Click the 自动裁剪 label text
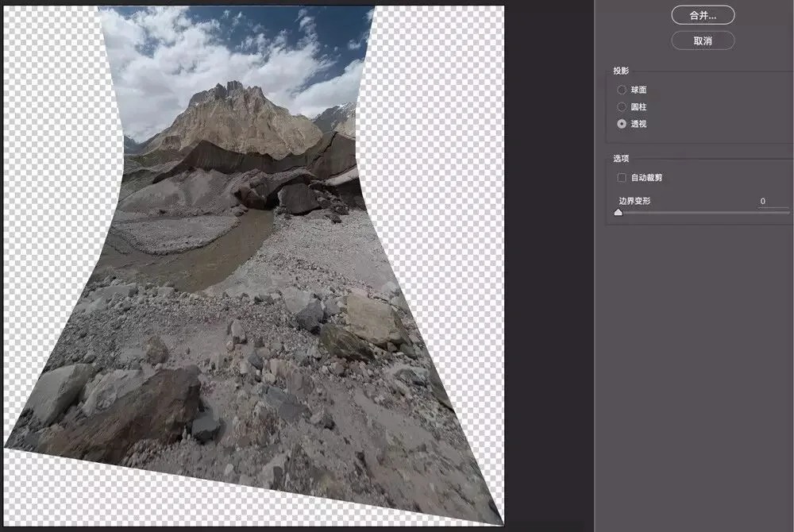This screenshot has height=532, width=794. click(x=646, y=178)
